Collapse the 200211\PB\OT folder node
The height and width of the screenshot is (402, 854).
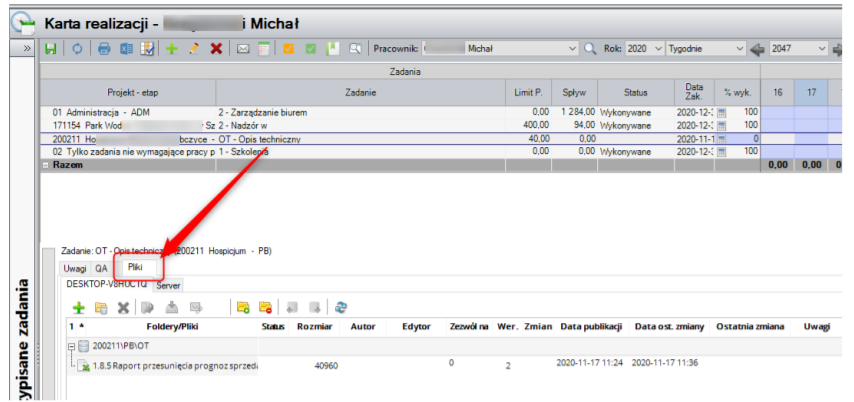click(71, 346)
